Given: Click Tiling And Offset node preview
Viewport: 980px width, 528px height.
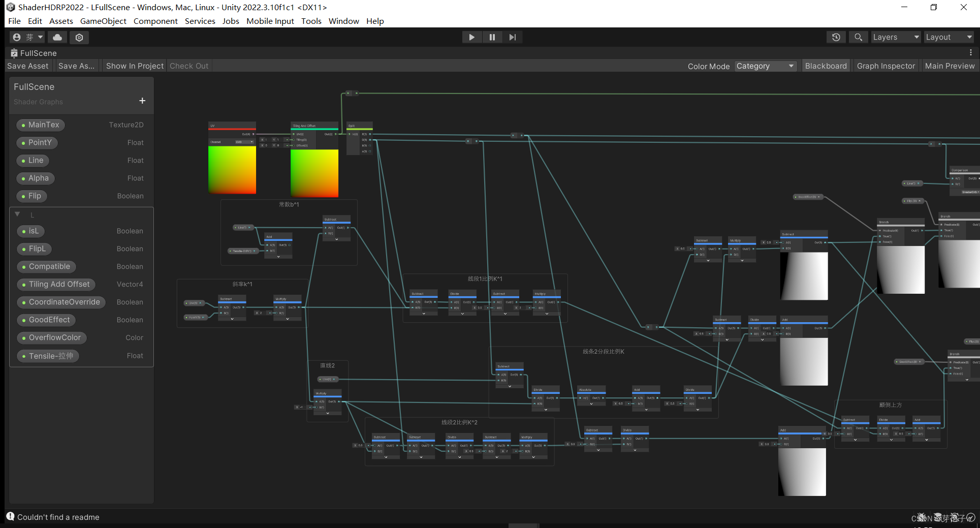Looking at the screenshot, I should tap(314, 173).
